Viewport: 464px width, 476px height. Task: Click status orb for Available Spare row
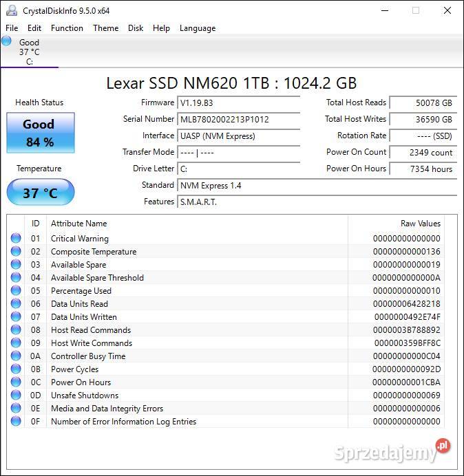[x=16, y=264]
